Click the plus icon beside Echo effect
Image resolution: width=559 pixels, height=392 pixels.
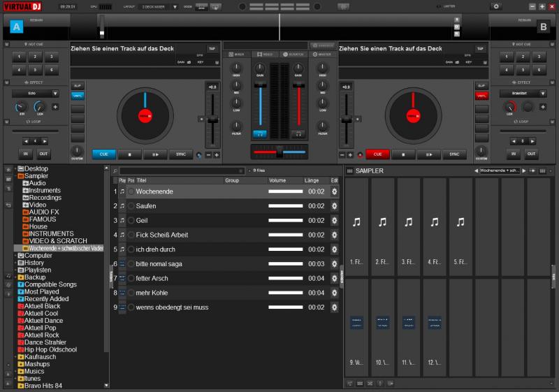click(55, 107)
